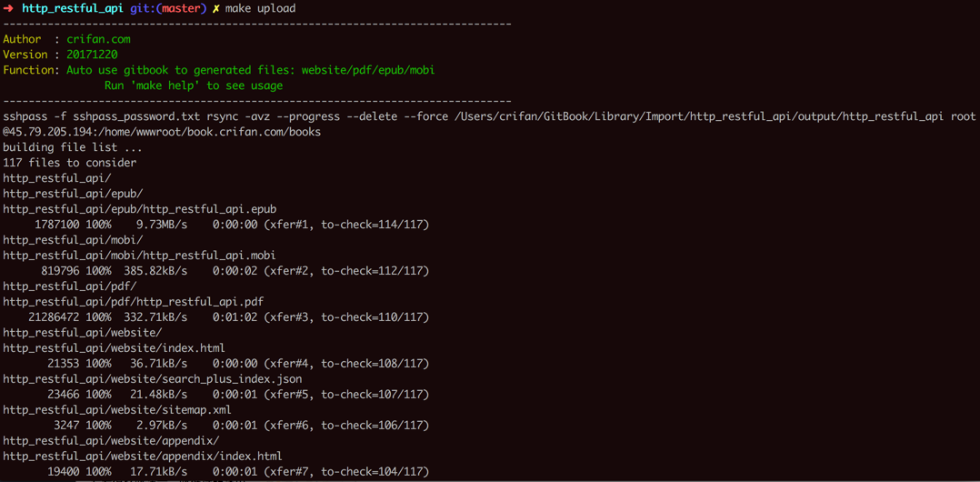Click the version number 20171220

(92, 55)
